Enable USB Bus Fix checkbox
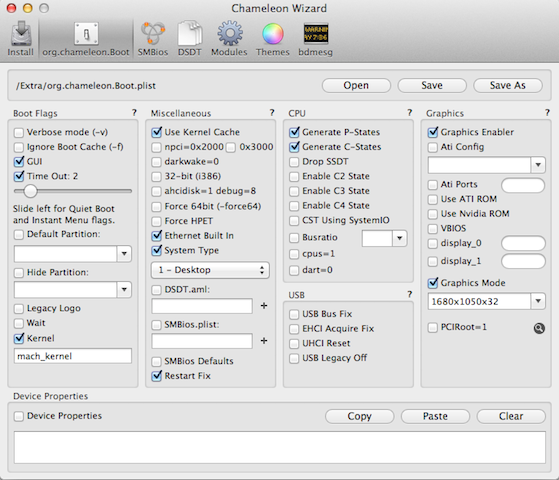The height and width of the screenshot is (480, 559). click(294, 314)
